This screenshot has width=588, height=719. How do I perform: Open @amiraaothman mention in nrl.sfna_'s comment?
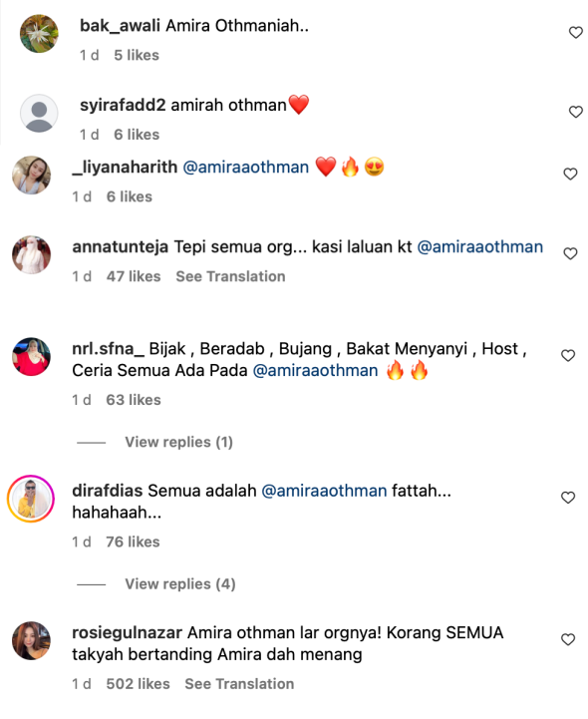pos(315,371)
